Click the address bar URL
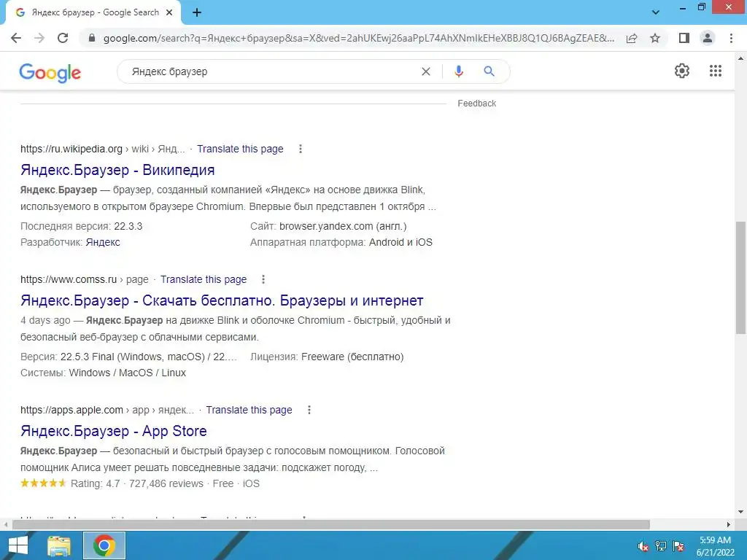 358,38
